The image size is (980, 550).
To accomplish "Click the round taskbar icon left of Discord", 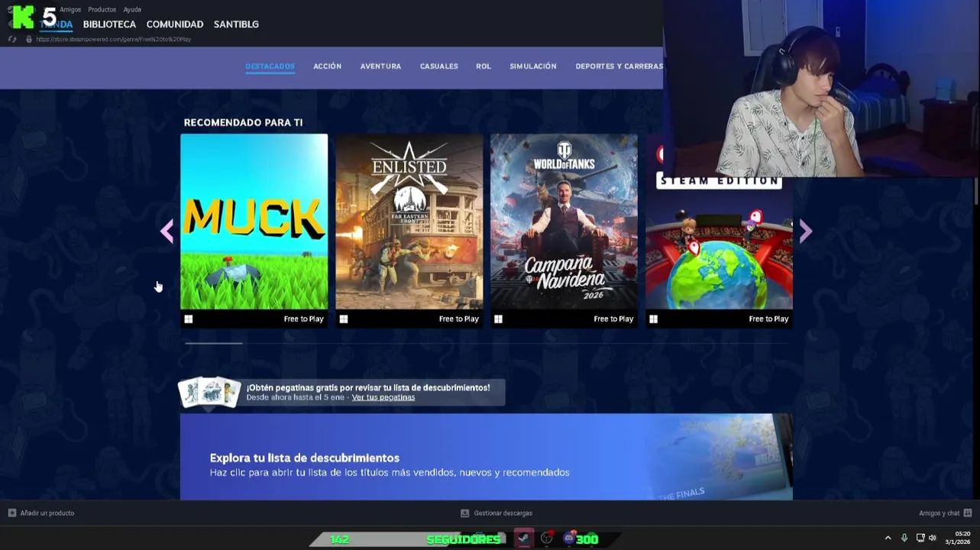I will click(546, 539).
